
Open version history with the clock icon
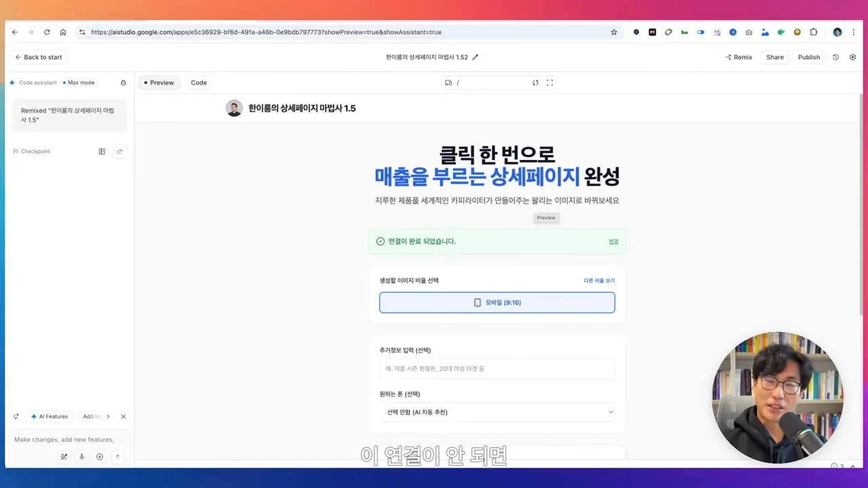836,57
